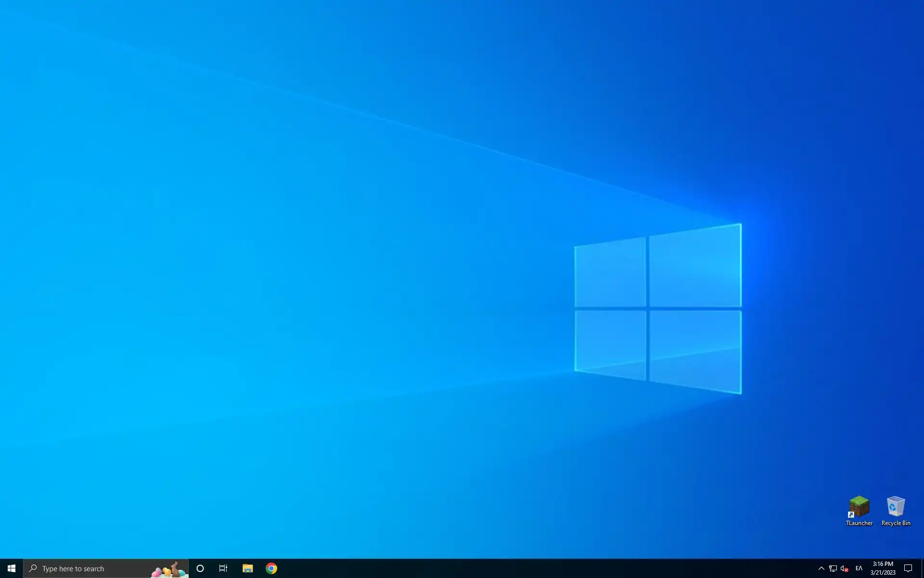Click the Windows logo on the wallpaper
924x578 pixels.
pyautogui.click(x=658, y=308)
